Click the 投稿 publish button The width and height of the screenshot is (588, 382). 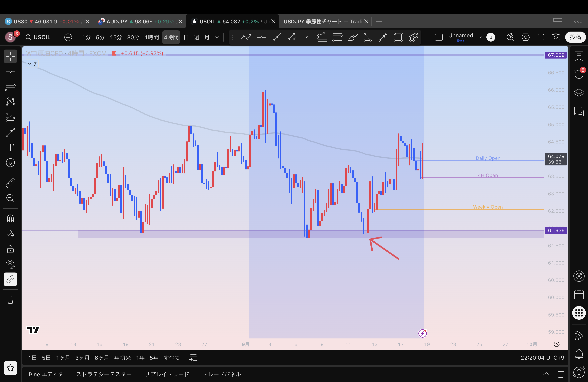coord(575,37)
